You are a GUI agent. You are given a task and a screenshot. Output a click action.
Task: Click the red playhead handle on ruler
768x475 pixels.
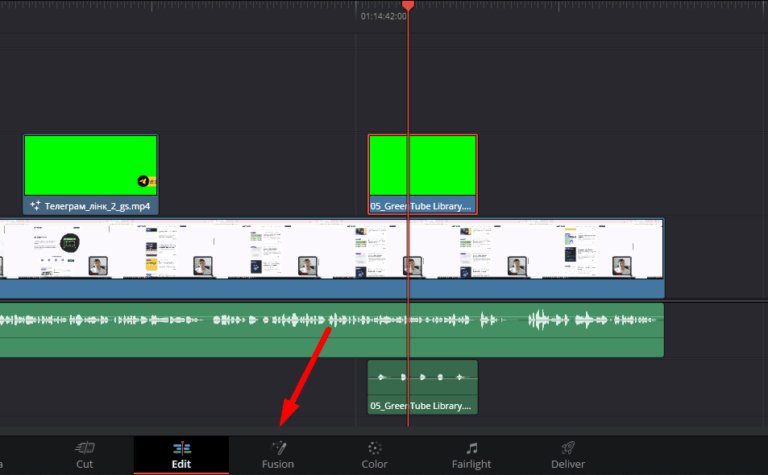[x=408, y=5]
